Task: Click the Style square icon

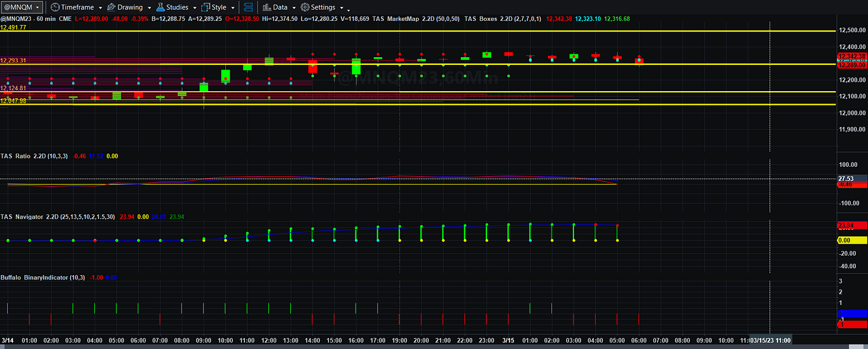Action: [x=206, y=7]
